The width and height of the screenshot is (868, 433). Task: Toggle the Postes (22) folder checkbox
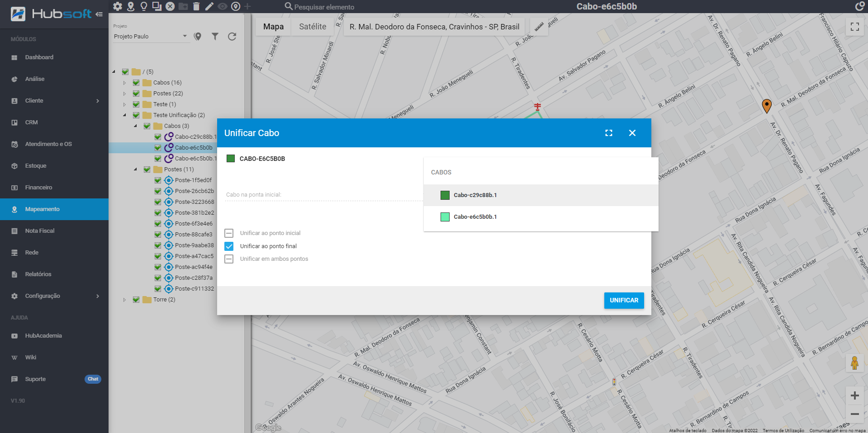[136, 94]
